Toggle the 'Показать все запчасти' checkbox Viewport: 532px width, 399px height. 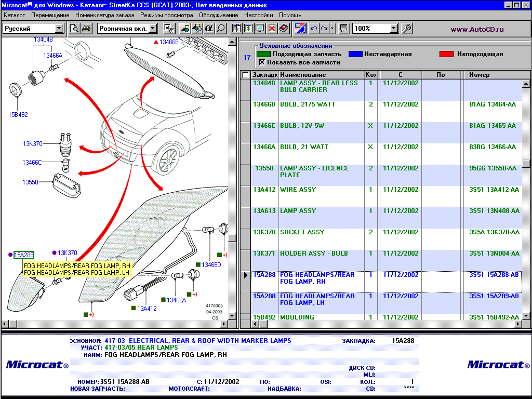coord(262,62)
